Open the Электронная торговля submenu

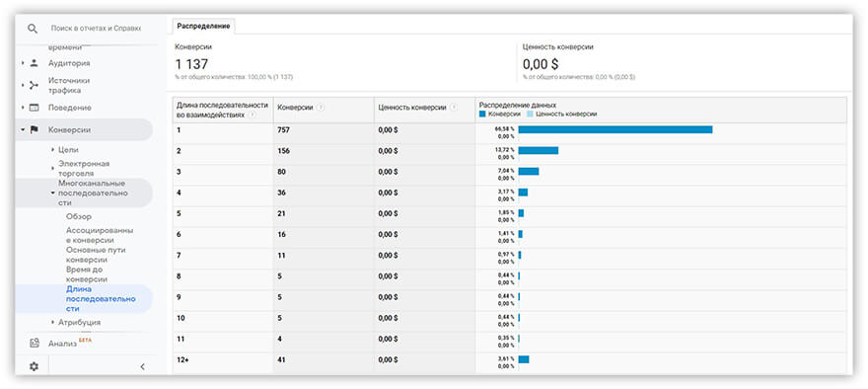[84, 169]
